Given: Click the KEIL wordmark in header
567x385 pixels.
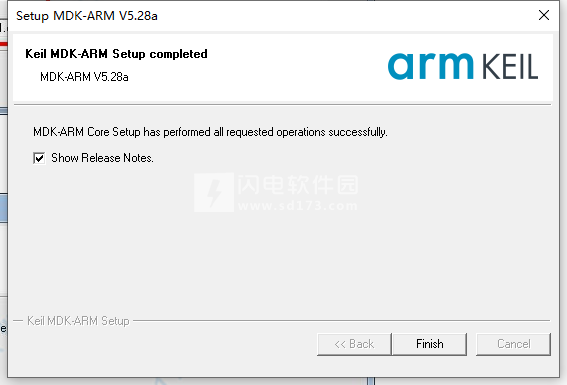Looking at the screenshot, I should click(x=510, y=67).
